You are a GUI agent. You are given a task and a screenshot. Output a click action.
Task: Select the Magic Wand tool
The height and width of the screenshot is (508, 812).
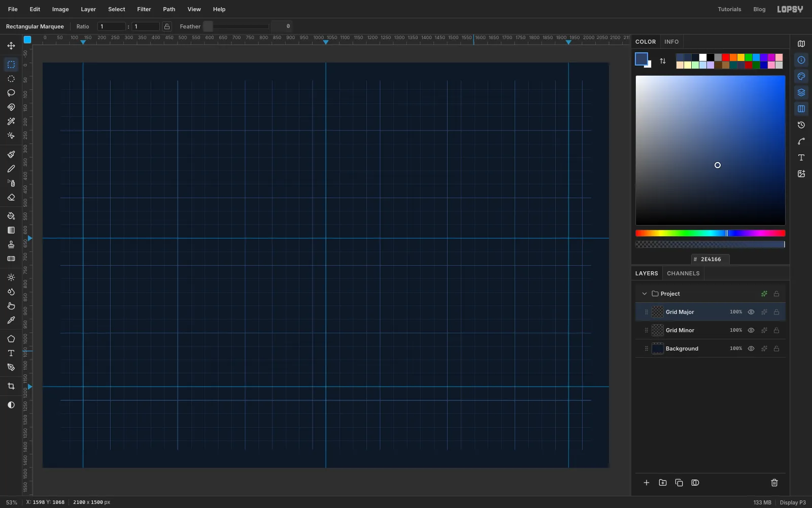[11, 121]
